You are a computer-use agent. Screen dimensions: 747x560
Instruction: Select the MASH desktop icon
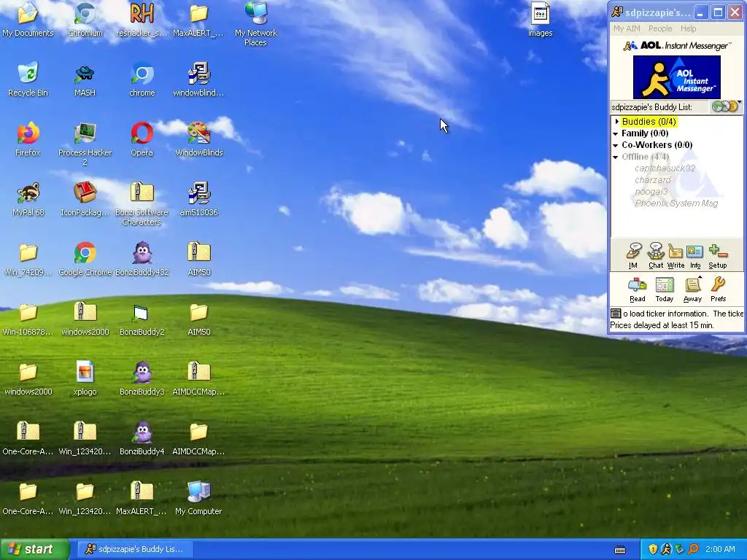[85, 79]
